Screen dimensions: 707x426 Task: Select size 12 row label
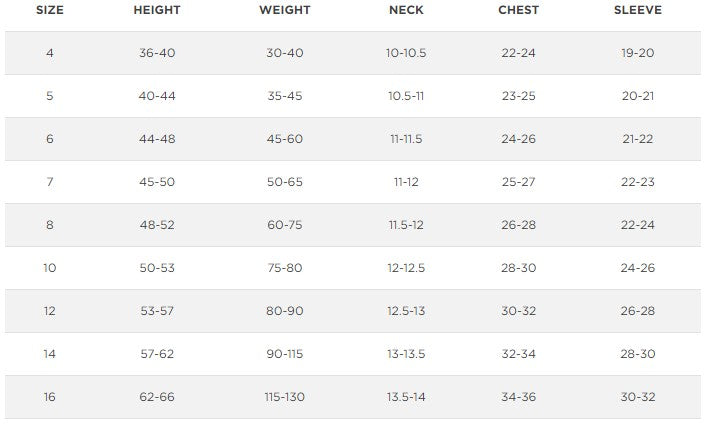[x=49, y=311]
